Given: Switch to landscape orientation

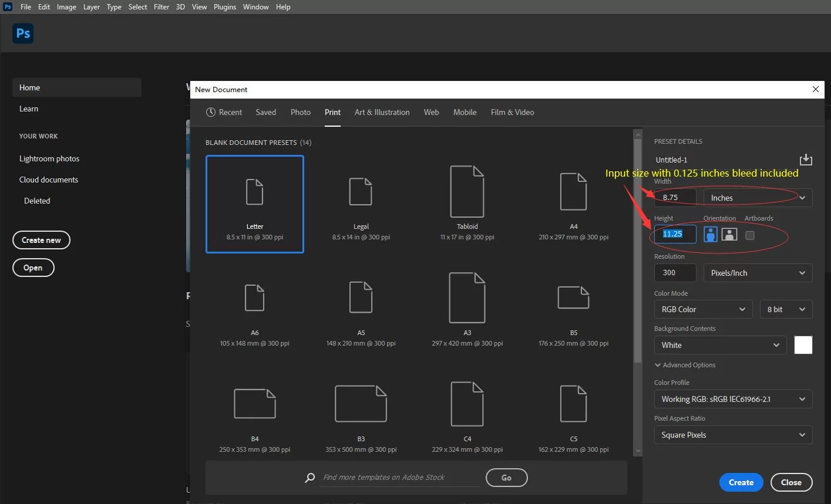Looking at the screenshot, I should [x=728, y=234].
